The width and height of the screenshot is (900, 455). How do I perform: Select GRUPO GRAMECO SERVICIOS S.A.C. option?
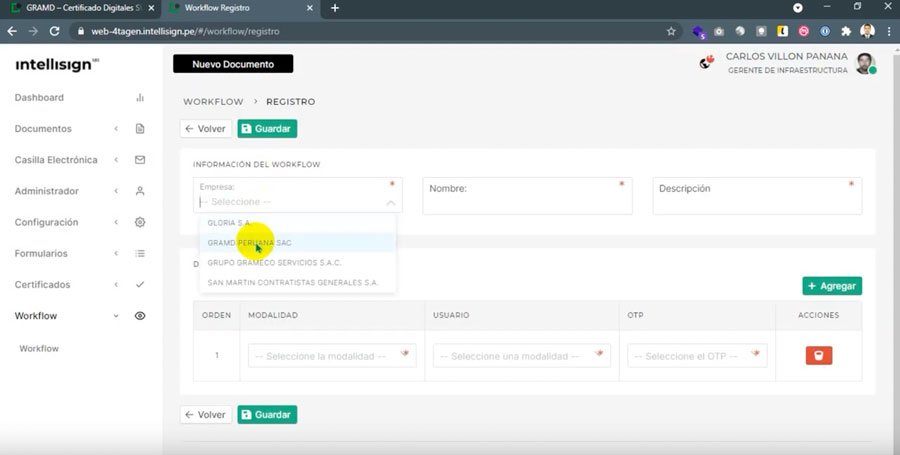point(297,262)
